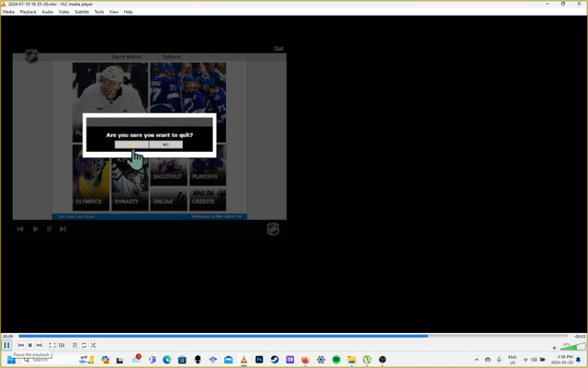Launch Microsoft Edge from taskbar
The image size is (588, 368).
click(167, 360)
